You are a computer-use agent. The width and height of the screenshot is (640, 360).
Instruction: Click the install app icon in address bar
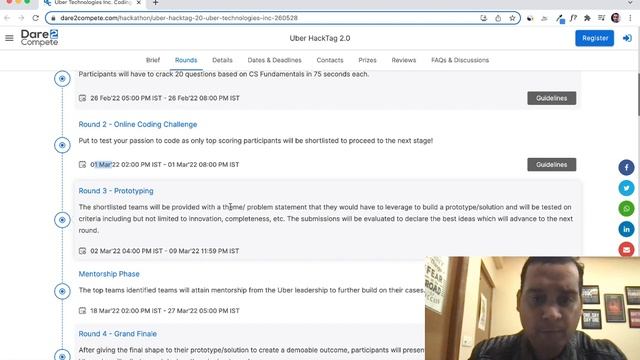(x=484, y=18)
